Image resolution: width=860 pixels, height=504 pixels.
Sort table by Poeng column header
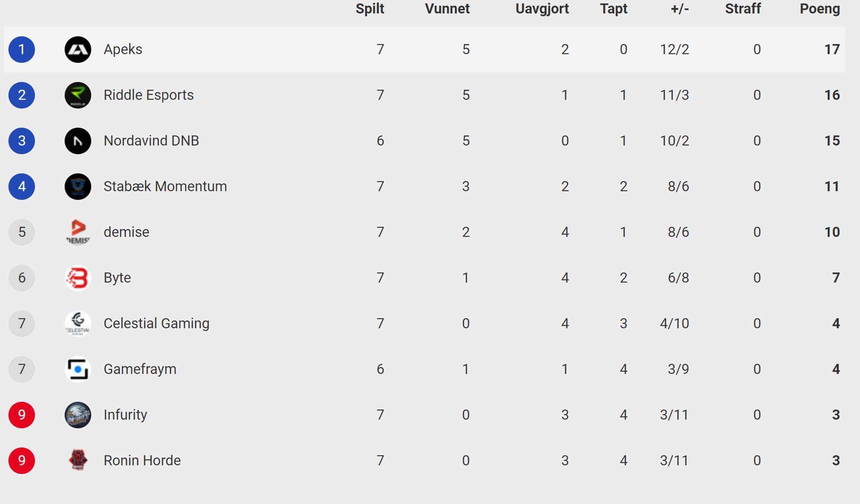820,9
